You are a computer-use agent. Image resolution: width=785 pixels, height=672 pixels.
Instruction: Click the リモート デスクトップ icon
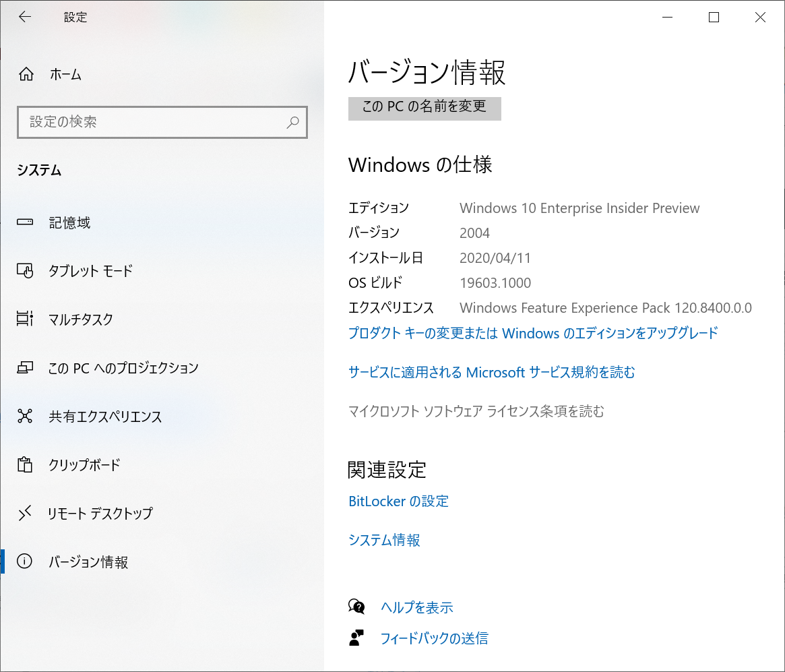[x=25, y=513]
